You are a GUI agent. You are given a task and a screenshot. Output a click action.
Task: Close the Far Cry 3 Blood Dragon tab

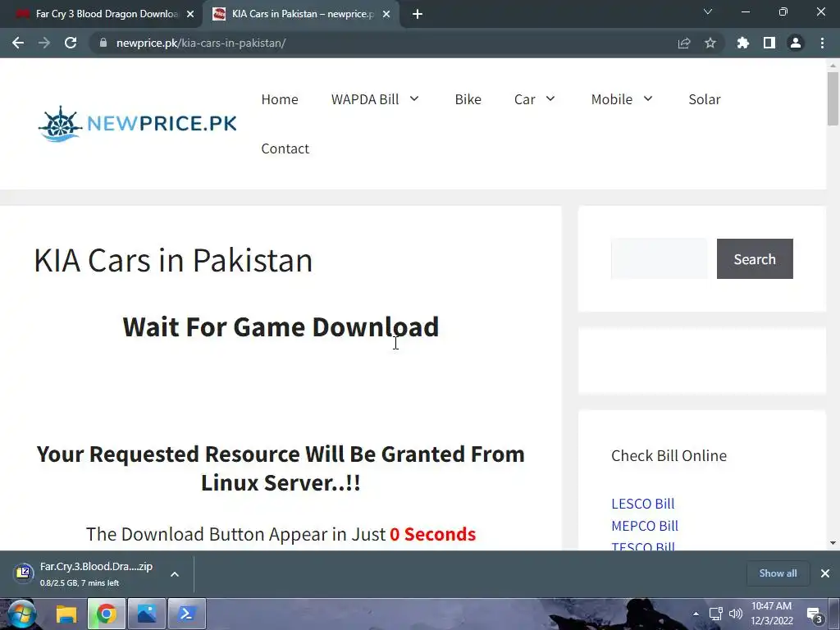(190, 14)
